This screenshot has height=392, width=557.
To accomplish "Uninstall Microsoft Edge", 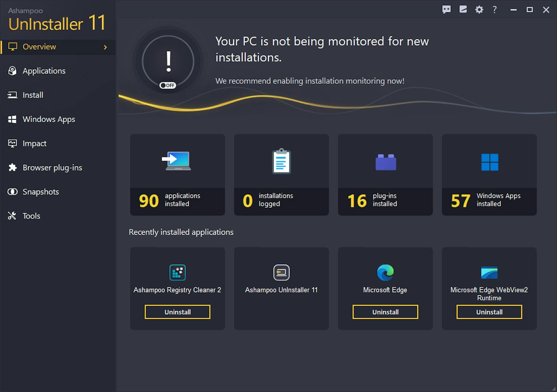I will click(385, 312).
